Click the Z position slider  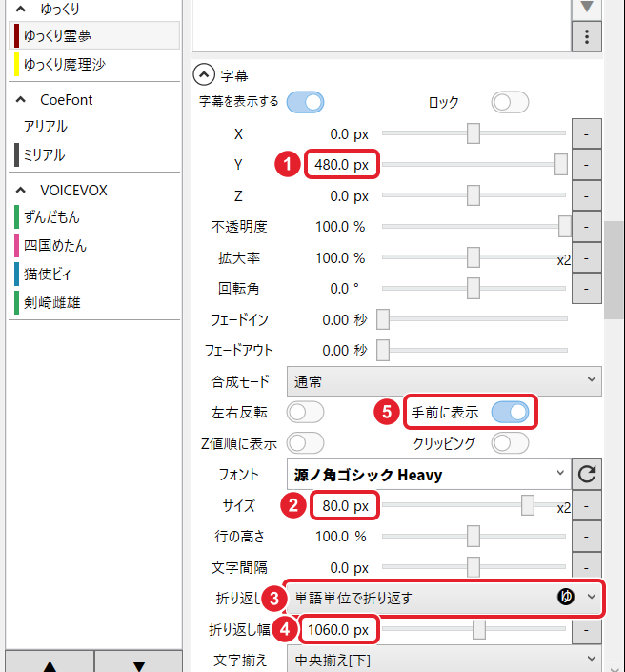(x=474, y=195)
